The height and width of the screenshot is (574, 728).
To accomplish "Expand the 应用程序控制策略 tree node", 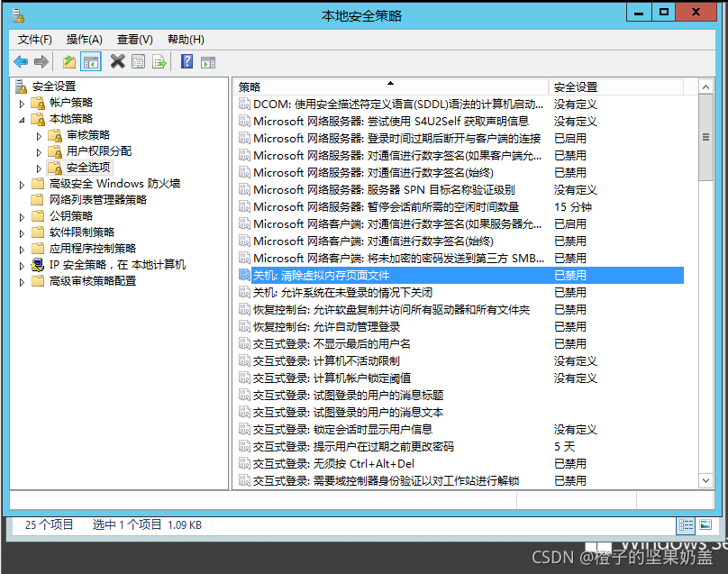I will (22, 250).
